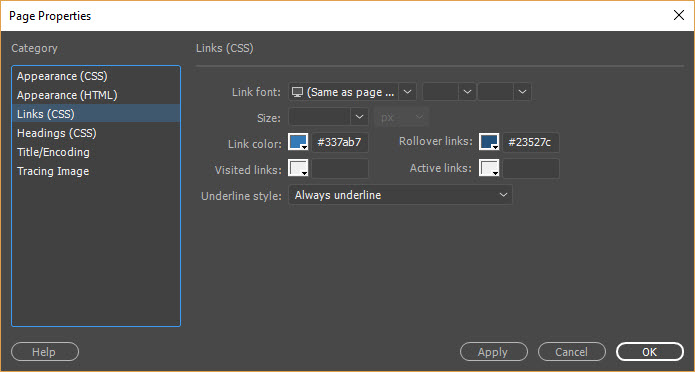Close the Page Properties dialog

coord(679,15)
